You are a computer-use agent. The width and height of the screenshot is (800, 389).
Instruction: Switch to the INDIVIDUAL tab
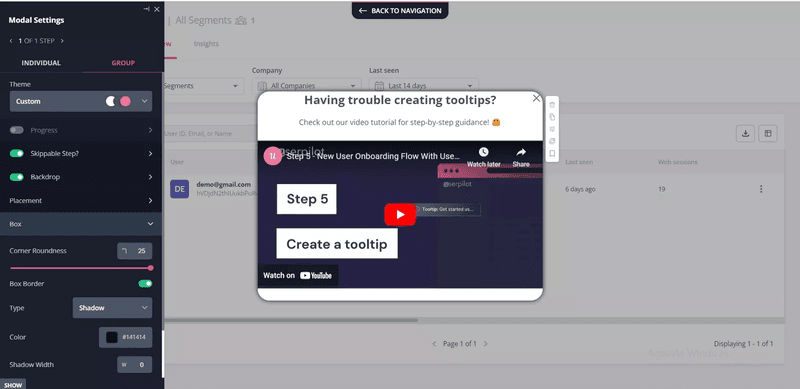click(41, 63)
